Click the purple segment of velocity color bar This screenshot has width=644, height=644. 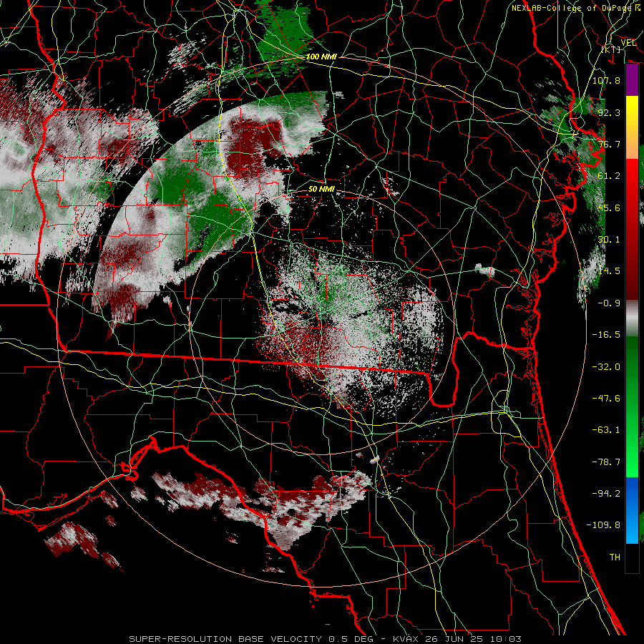click(x=632, y=80)
